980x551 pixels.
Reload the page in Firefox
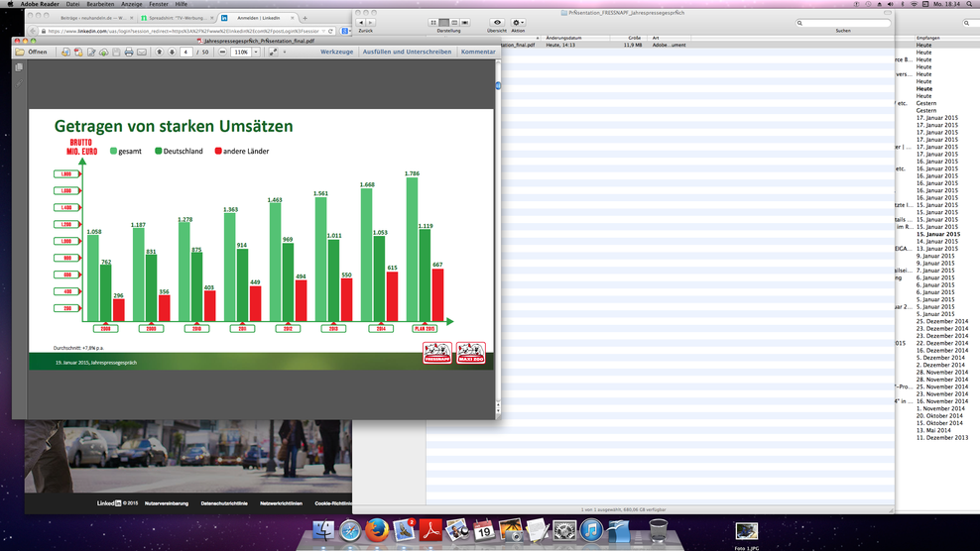pyautogui.click(x=330, y=31)
